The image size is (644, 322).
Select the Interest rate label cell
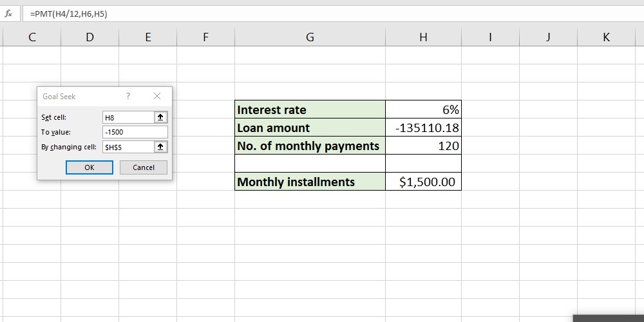(310, 109)
